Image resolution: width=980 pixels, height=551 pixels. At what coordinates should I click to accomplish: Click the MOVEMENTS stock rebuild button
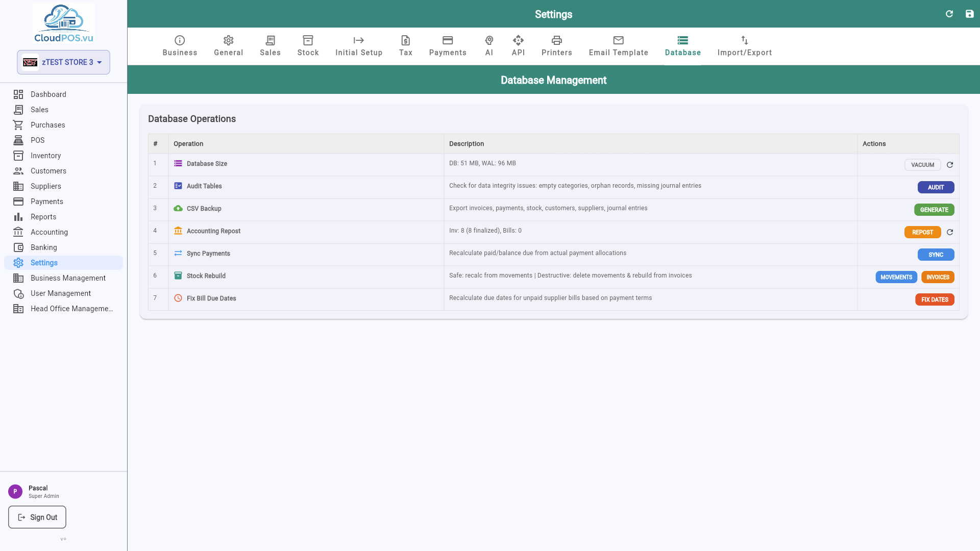896,277
